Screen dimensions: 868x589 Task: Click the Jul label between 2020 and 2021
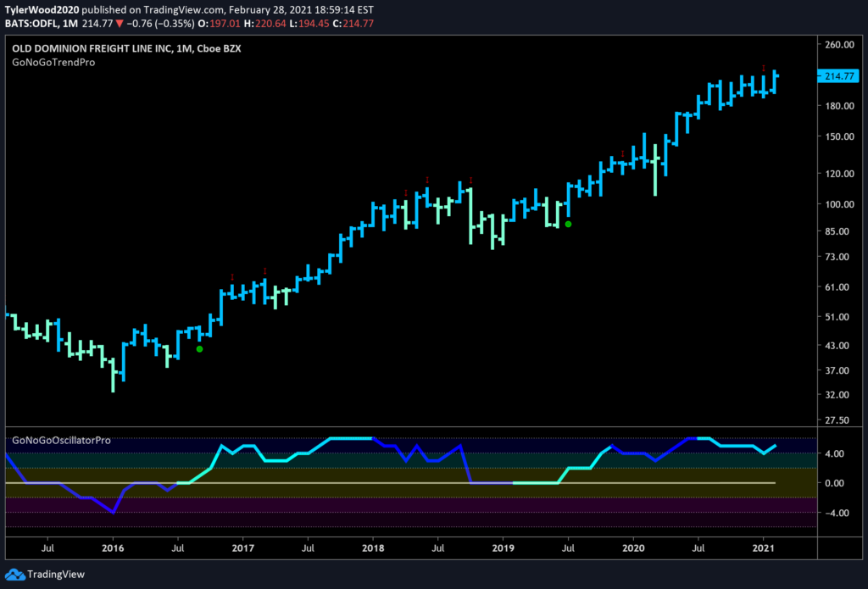coord(698,548)
